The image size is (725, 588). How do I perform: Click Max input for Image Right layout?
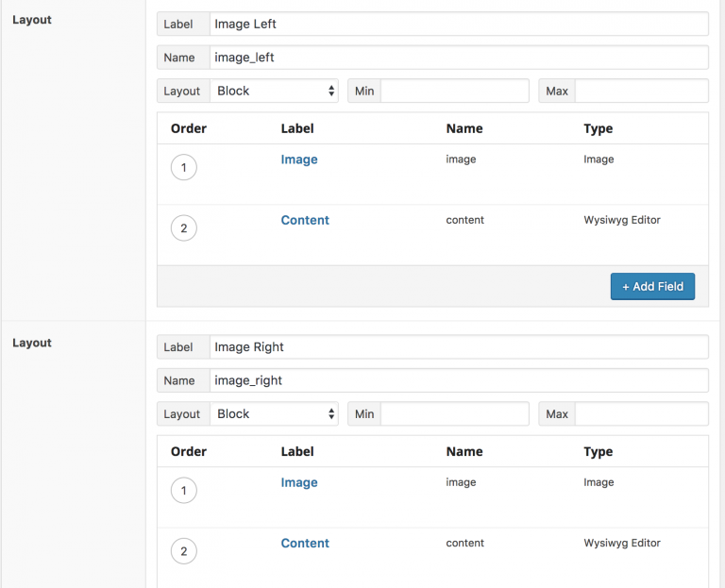pyautogui.click(x=641, y=414)
